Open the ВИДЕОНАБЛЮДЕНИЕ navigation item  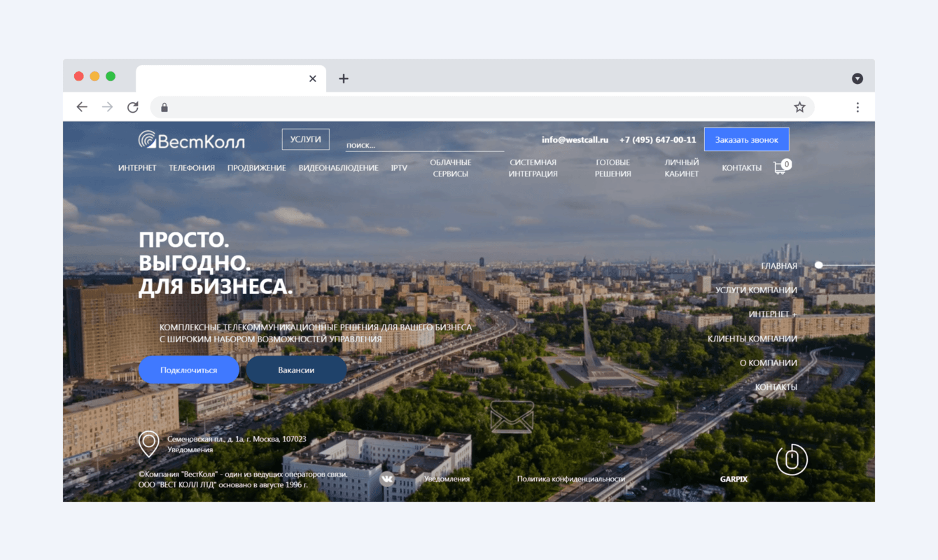coord(339,167)
